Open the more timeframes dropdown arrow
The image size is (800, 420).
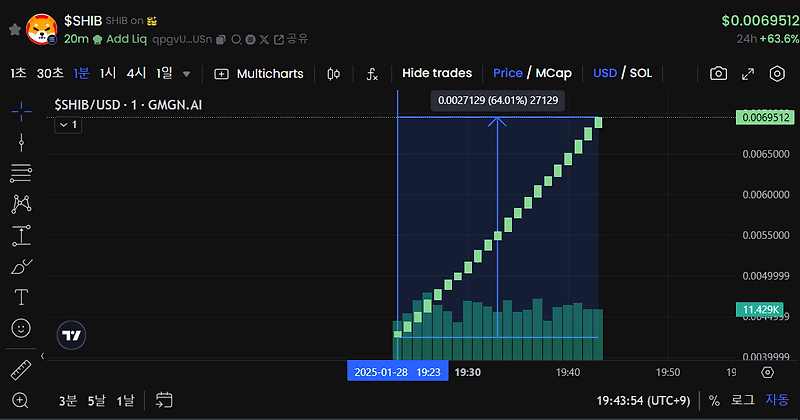click(187, 74)
